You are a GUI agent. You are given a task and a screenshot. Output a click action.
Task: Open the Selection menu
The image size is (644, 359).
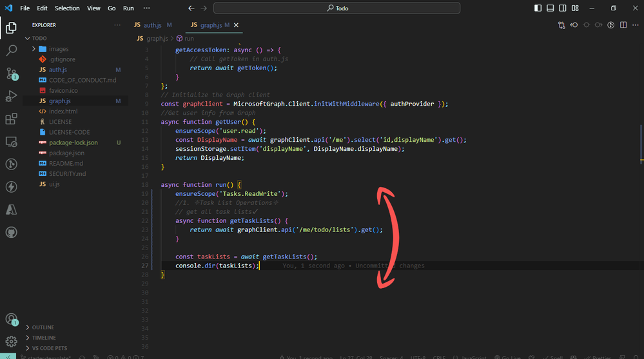click(67, 8)
